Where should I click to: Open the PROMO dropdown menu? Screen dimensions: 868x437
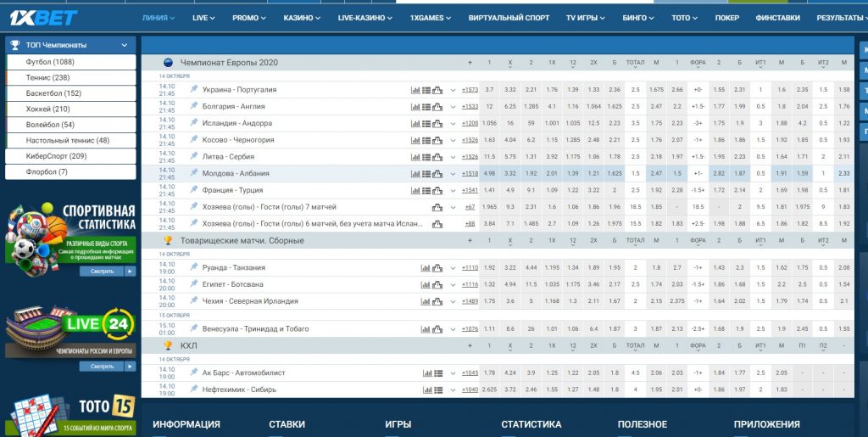coord(249,18)
